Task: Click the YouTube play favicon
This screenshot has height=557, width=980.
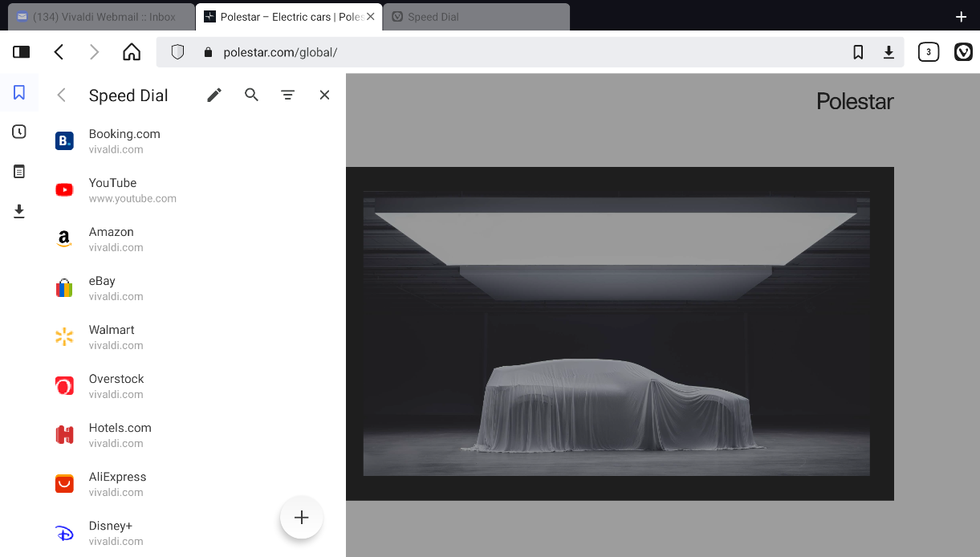Action: pyautogui.click(x=64, y=190)
